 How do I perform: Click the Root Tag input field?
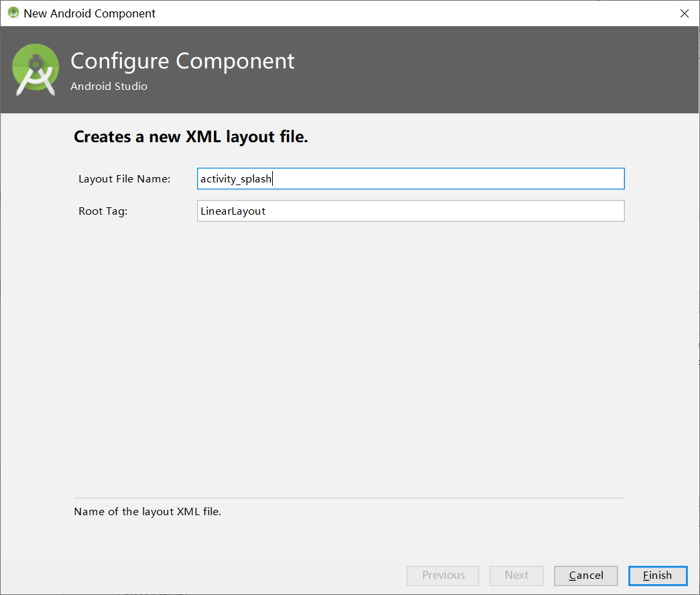click(x=411, y=211)
